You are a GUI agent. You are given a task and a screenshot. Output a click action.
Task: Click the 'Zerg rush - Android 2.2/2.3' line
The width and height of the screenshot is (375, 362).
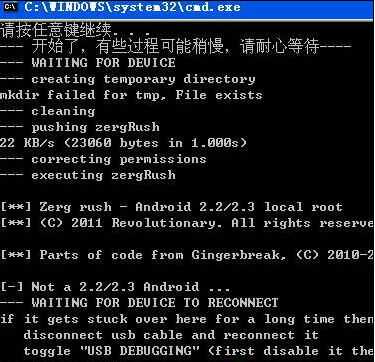point(171,207)
